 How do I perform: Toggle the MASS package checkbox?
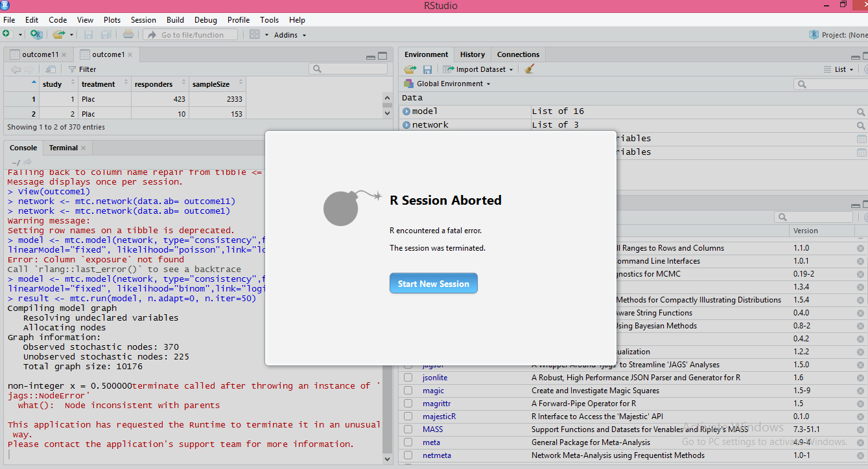coord(408,429)
